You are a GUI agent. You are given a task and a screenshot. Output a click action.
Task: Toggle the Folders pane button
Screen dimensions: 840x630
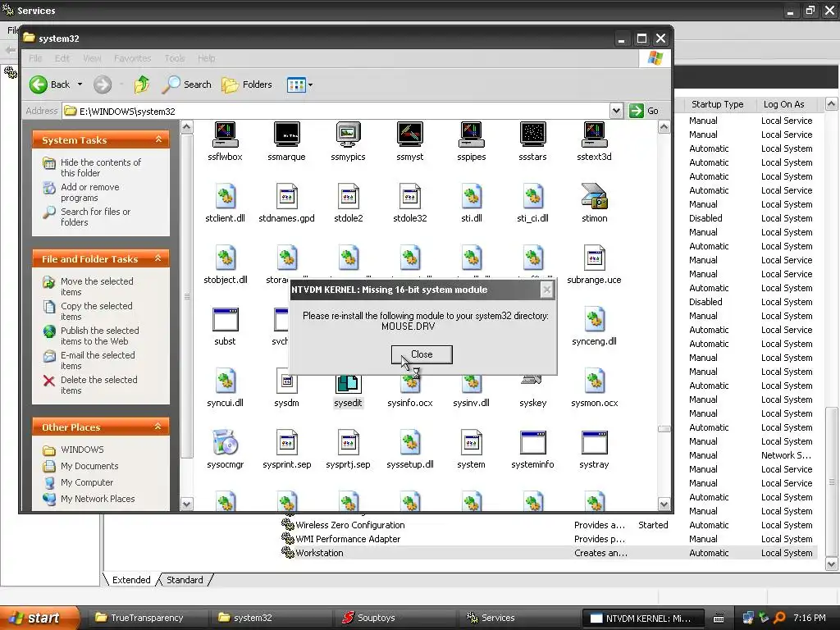pos(247,84)
